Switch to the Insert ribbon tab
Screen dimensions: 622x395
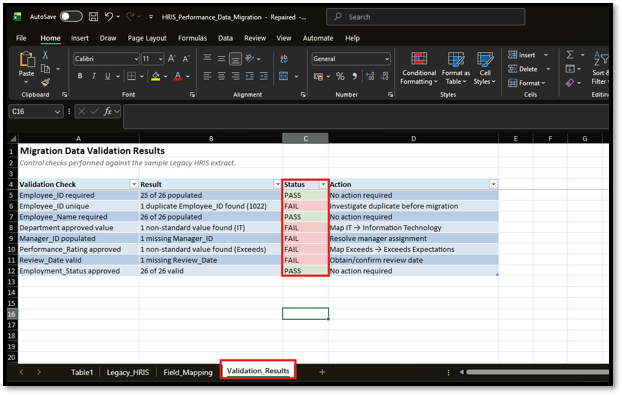[x=80, y=38]
